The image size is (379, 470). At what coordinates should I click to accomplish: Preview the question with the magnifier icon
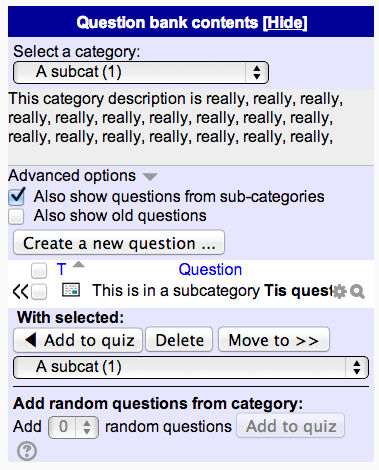point(357,292)
